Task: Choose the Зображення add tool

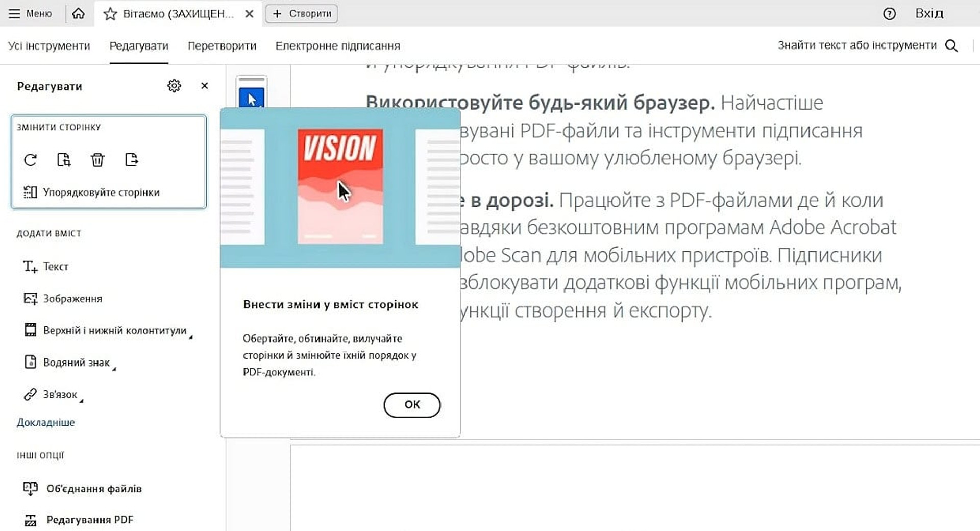Action: pos(63,299)
